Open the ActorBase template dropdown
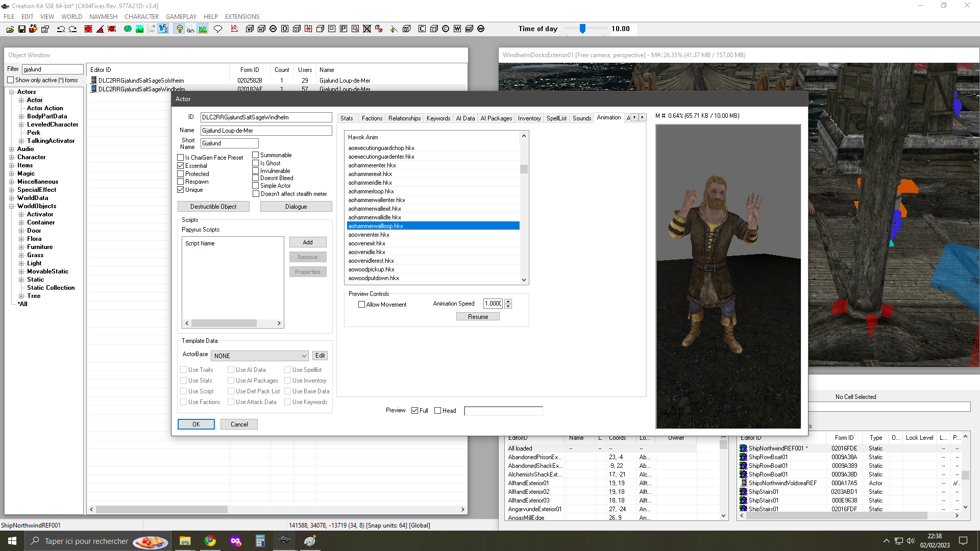 point(260,356)
